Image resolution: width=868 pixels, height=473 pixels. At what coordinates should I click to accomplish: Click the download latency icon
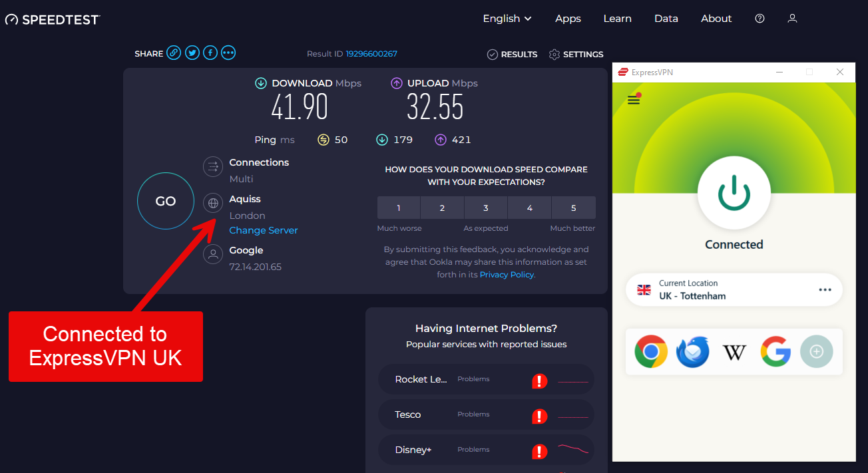pyautogui.click(x=382, y=140)
